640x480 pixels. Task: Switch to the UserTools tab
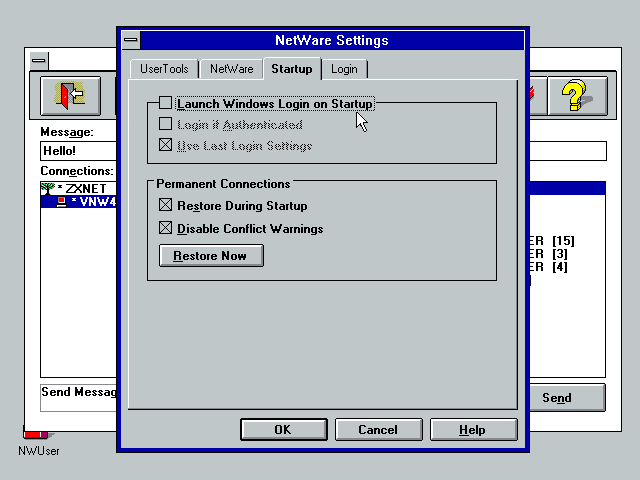point(164,69)
